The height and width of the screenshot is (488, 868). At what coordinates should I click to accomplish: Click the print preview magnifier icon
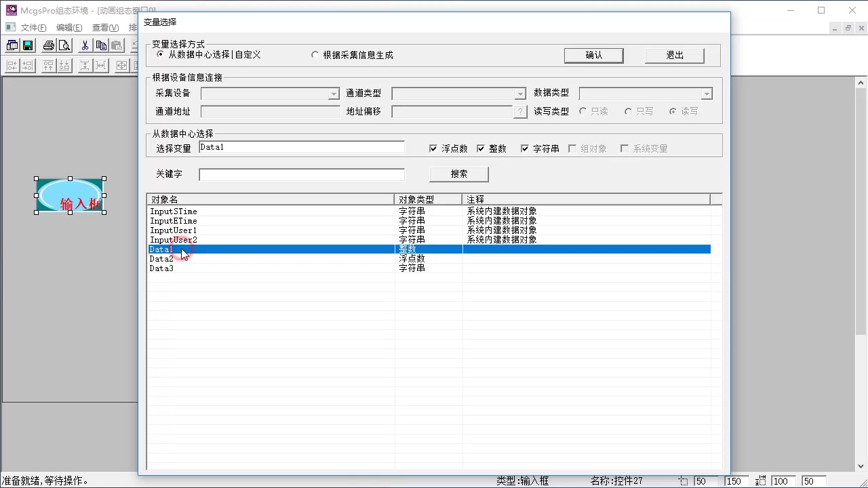pos(64,45)
